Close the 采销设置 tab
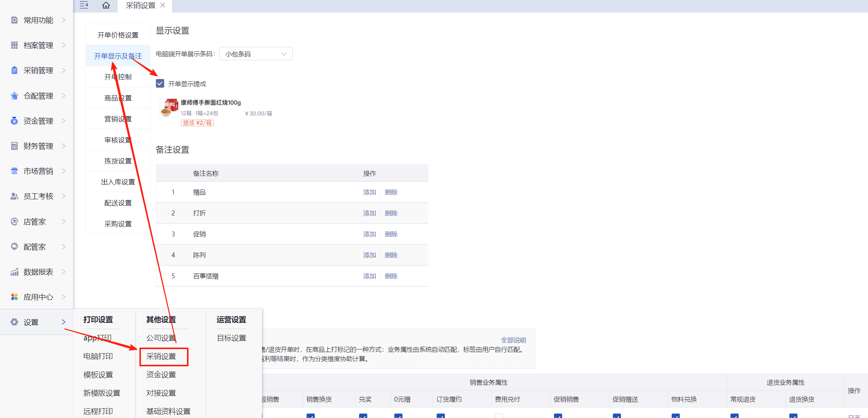The image size is (868, 418). coord(163,5)
